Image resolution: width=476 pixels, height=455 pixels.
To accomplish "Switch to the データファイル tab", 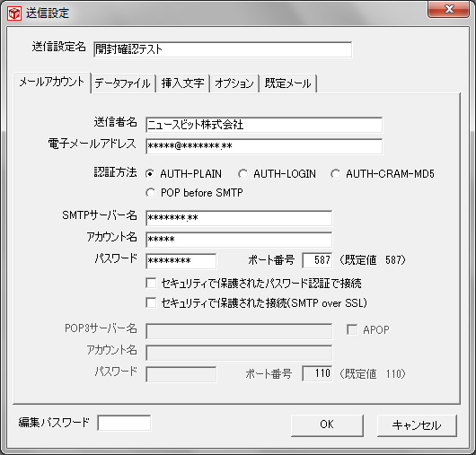I will pos(123,83).
